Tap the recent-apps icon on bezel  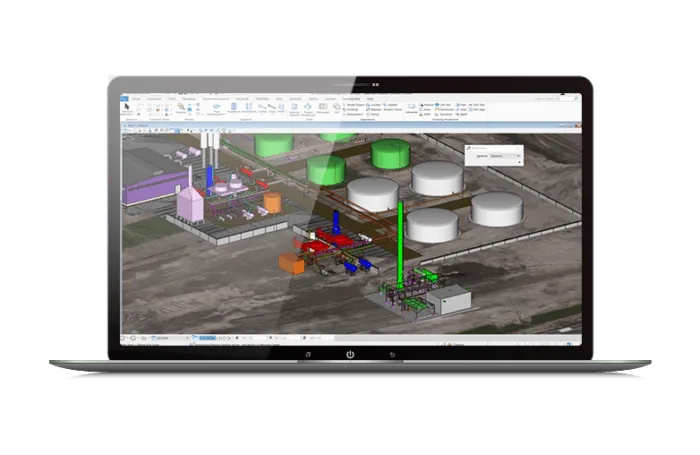click(308, 355)
